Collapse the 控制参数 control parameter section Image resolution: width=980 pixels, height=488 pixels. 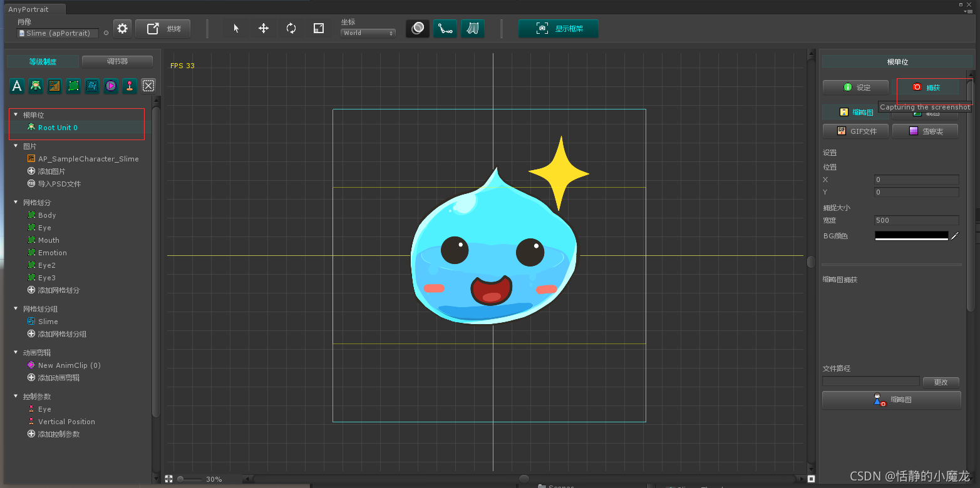[16, 397]
